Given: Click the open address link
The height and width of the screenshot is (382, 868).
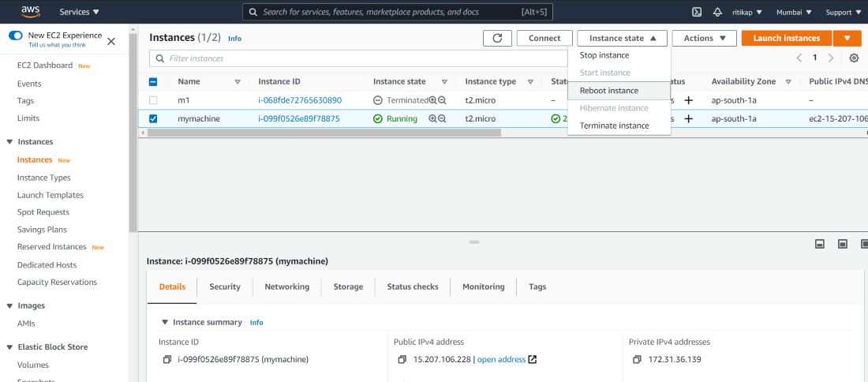Looking at the screenshot, I should click(x=501, y=359).
